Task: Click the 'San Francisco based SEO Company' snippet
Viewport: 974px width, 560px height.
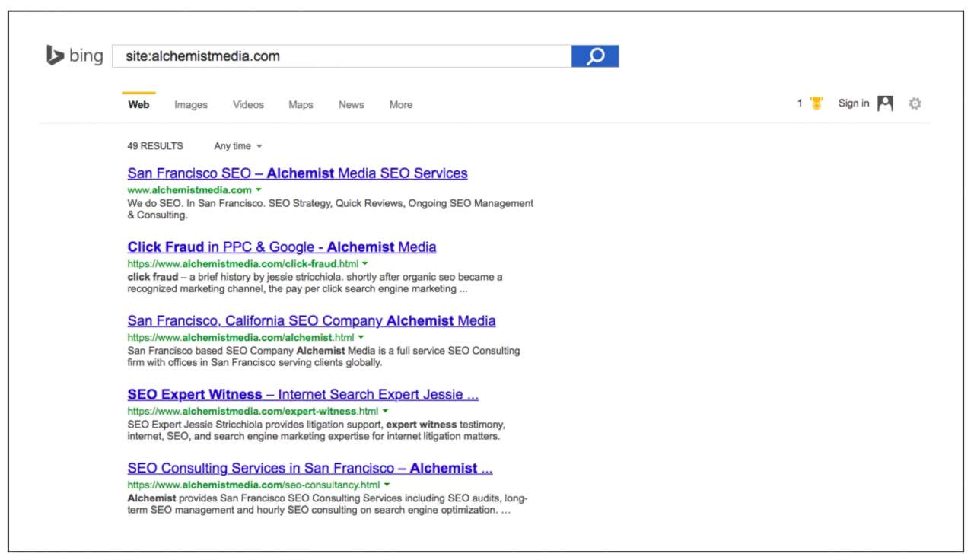Action: click(x=323, y=357)
